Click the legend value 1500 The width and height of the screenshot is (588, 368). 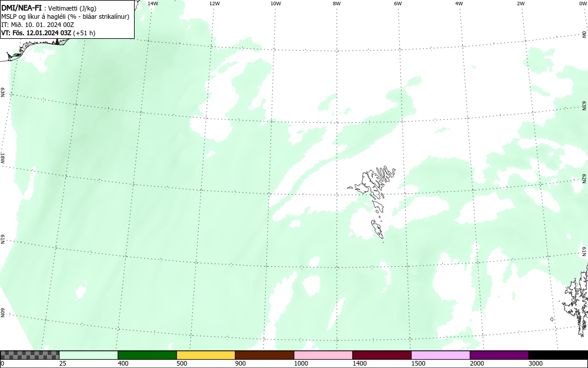click(x=418, y=363)
